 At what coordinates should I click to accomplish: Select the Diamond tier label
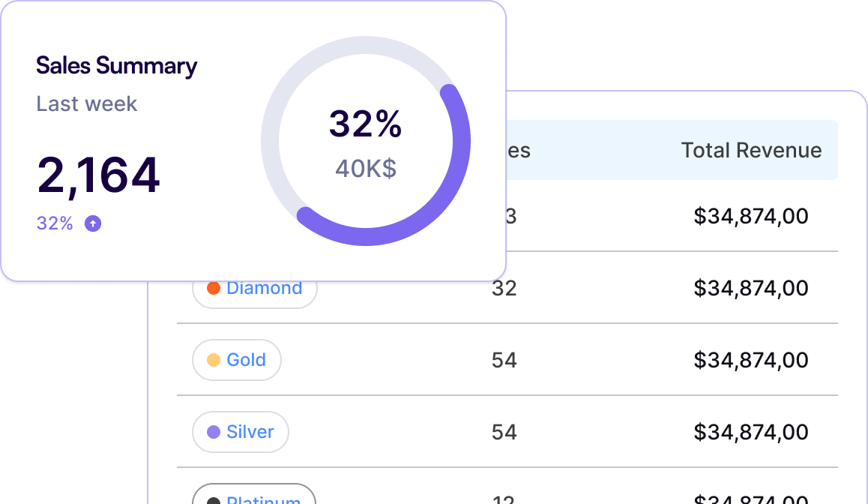[x=264, y=288]
